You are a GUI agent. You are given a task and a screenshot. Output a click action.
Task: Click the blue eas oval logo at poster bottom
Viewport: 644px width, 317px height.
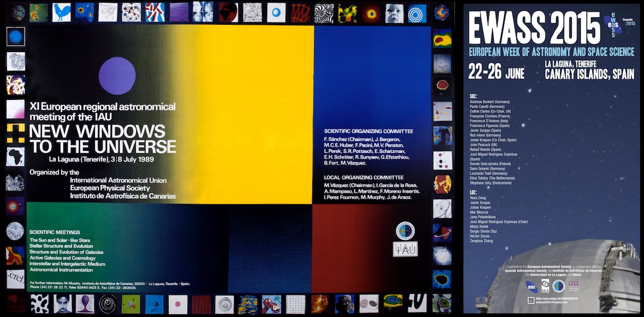click(531, 286)
